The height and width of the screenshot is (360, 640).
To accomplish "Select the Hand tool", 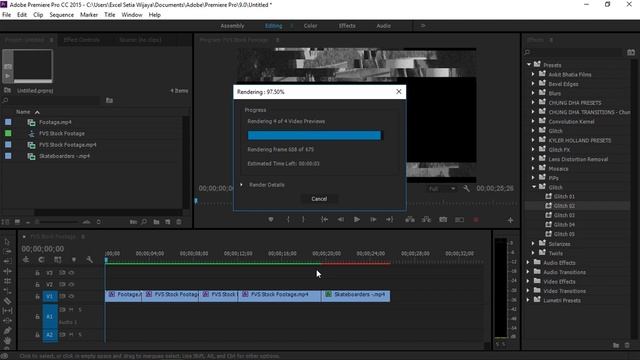I will (x=7, y=340).
